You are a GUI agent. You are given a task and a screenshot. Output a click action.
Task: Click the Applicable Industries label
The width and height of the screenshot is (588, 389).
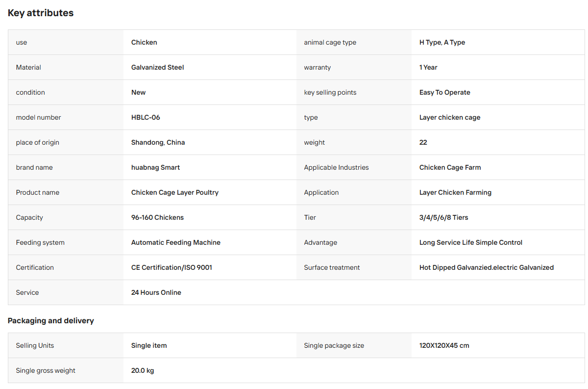[x=336, y=167]
